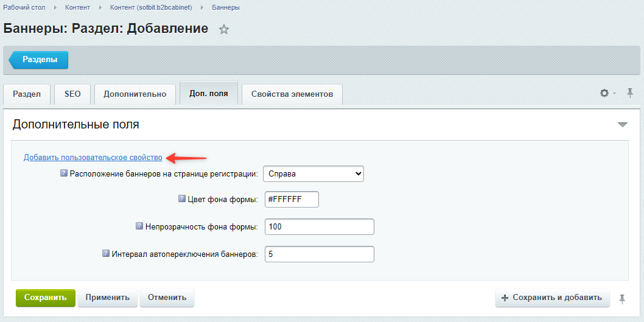Add page to favorites with star icon

pos(223,29)
